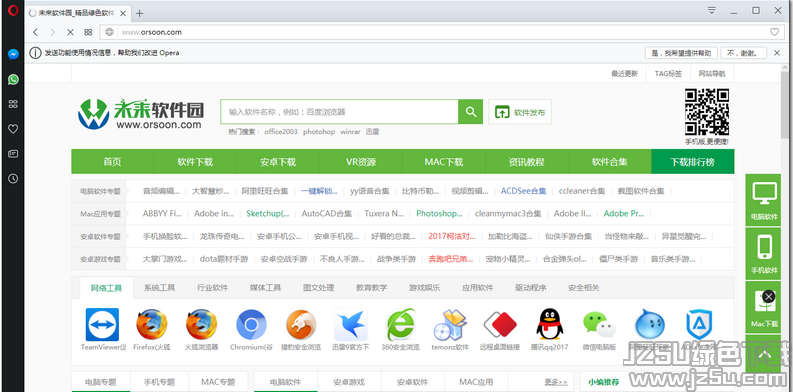This screenshot has height=392, width=793.
Task: Click Sketchup topic link
Action: pos(268,213)
